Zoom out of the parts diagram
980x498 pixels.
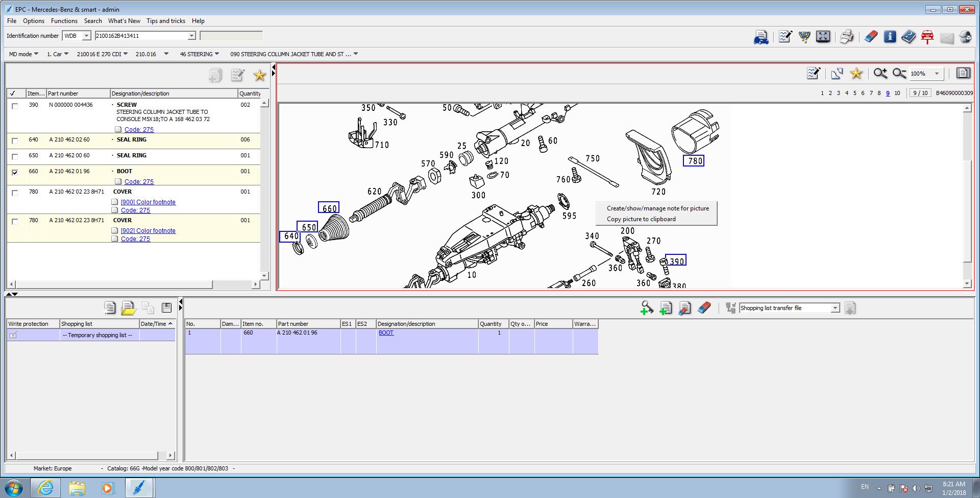899,74
